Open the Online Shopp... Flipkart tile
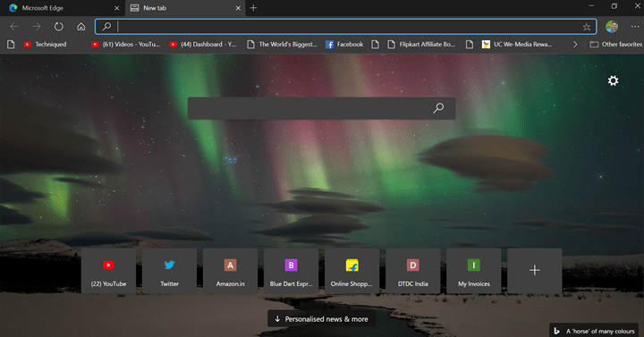The height and width of the screenshot is (337, 644). (x=352, y=271)
